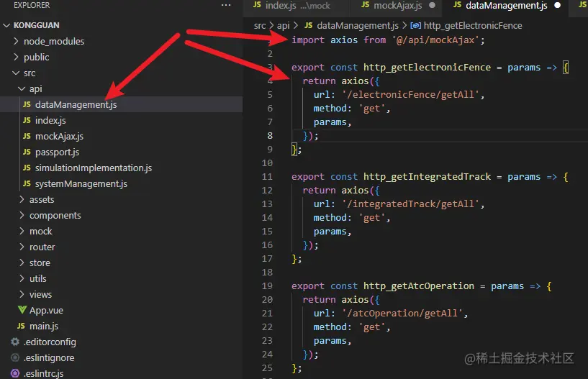Click http_getAtcOperation function name
The height and width of the screenshot is (379, 588).
coord(418,286)
